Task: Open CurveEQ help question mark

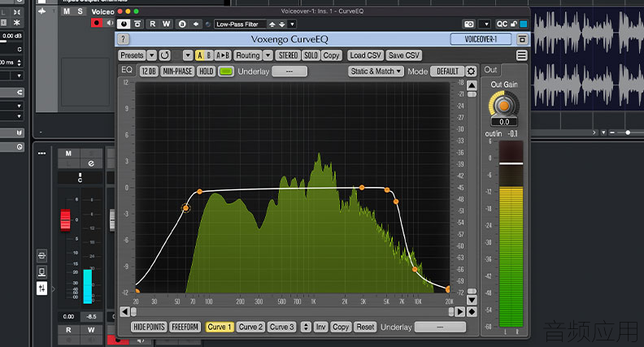Action: pyautogui.click(x=124, y=39)
